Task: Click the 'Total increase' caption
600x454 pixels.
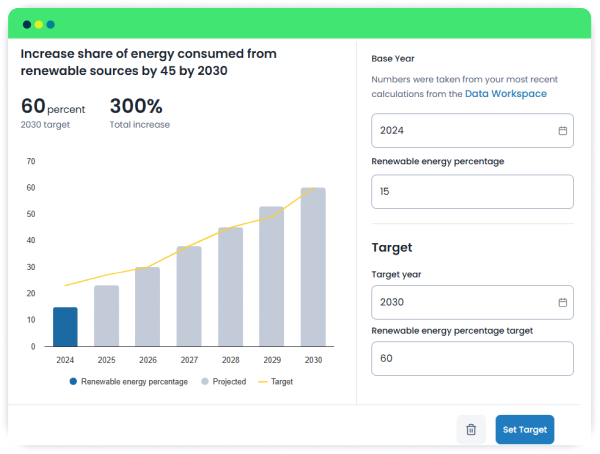Action: [140, 125]
